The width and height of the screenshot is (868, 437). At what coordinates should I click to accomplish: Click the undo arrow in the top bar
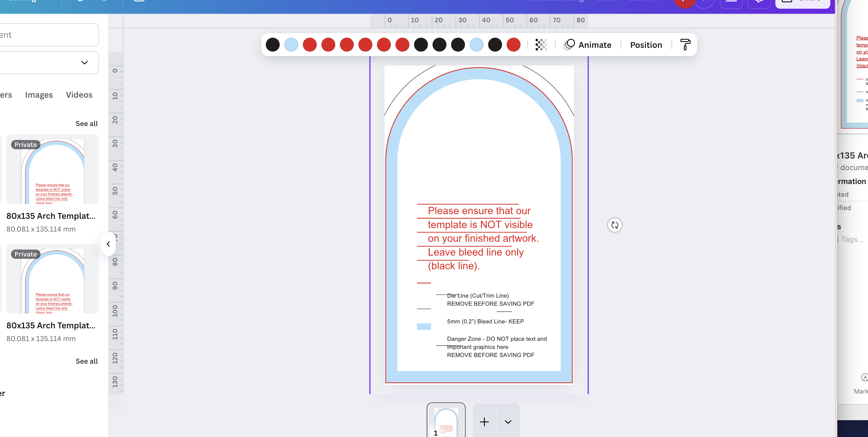pyautogui.click(x=81, y=1)
